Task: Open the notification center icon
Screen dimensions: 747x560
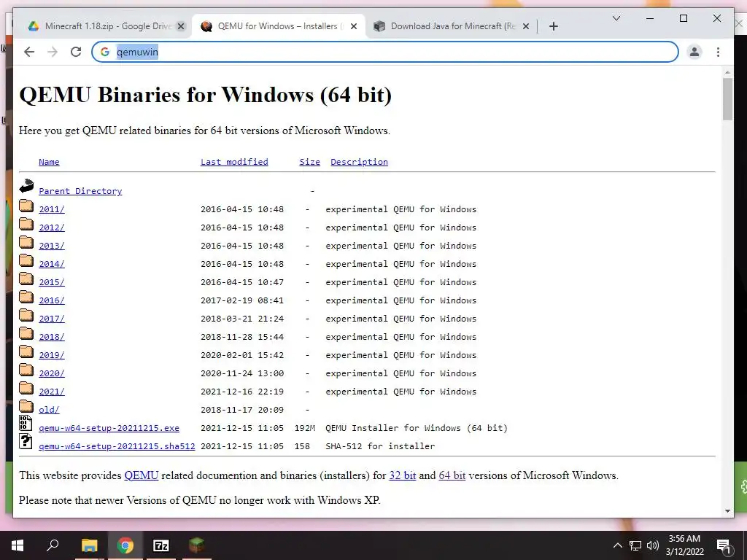Action: [x=724, y=545]
